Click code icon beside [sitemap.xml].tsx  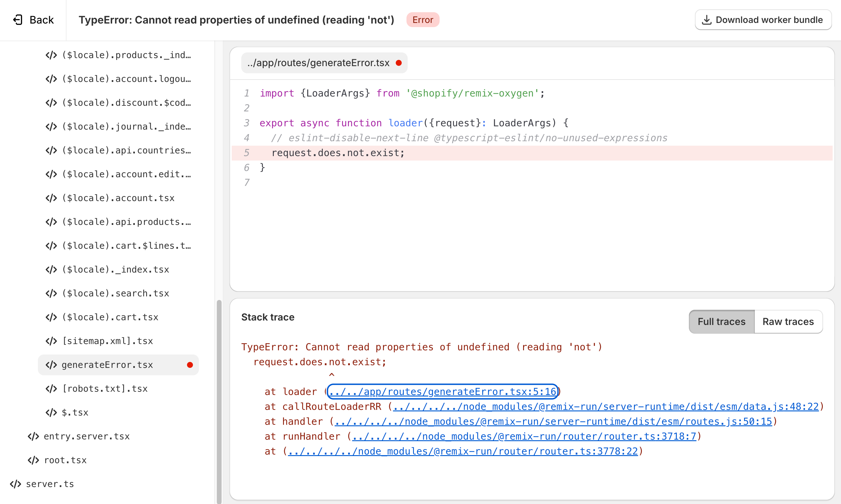51,341
